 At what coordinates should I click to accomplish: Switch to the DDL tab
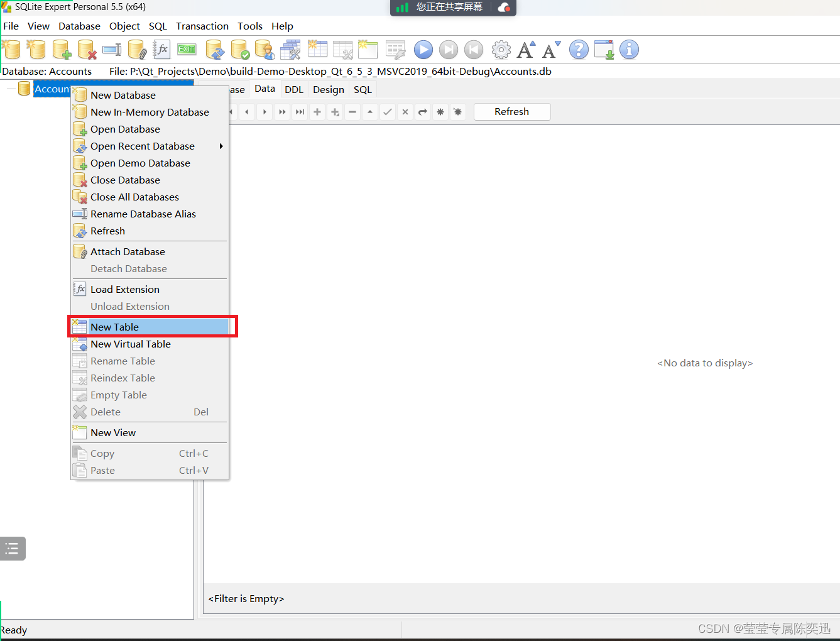(x=294, y=89)
